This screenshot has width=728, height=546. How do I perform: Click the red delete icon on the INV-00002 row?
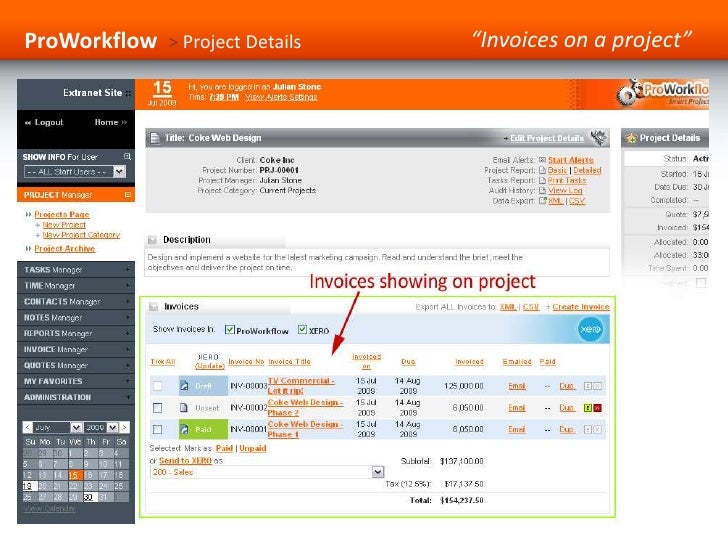[x=598, y=408]
